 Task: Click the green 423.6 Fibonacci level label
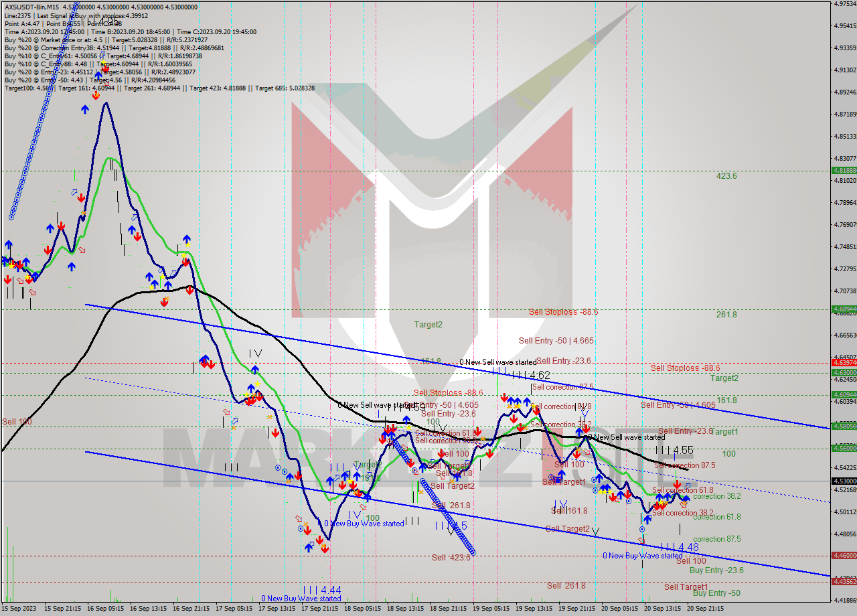726,176
